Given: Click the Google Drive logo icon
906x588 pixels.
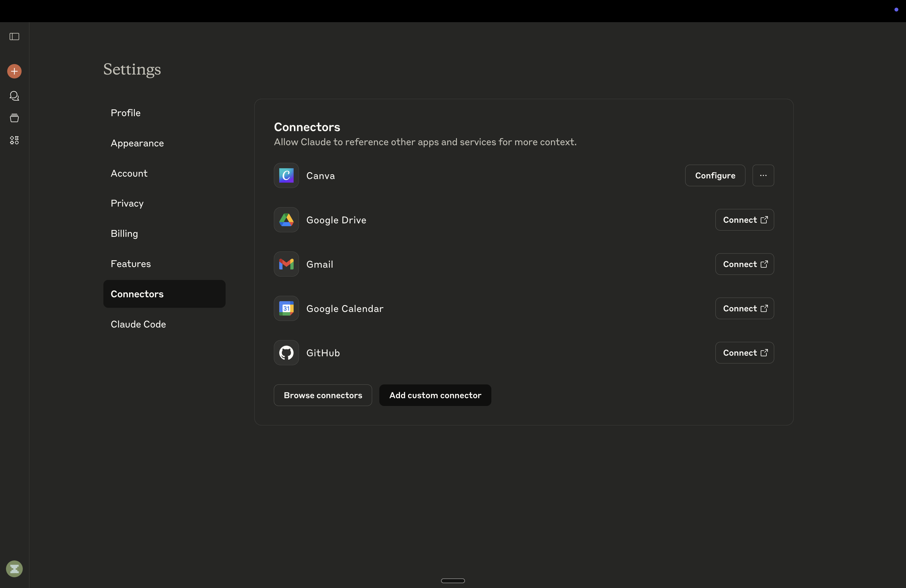Looking at the screenshot, I should pyautogui.click(x=286, y=220).
